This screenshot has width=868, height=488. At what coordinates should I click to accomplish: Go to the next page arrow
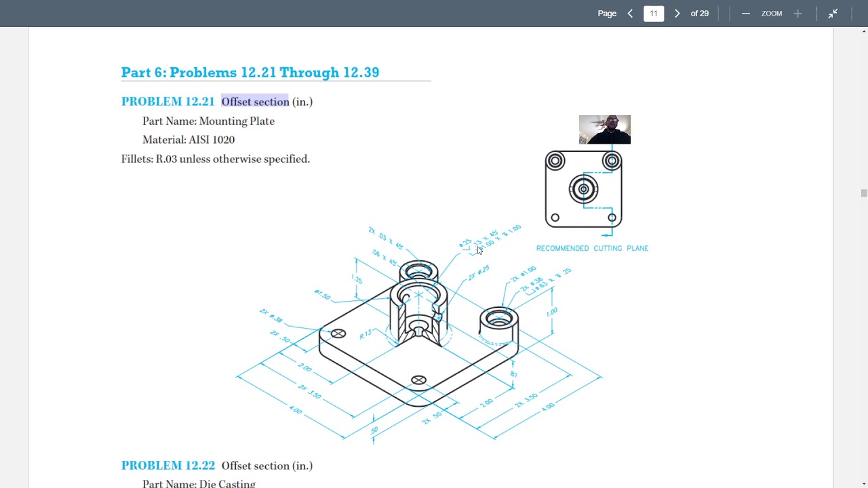pos(677,14)
